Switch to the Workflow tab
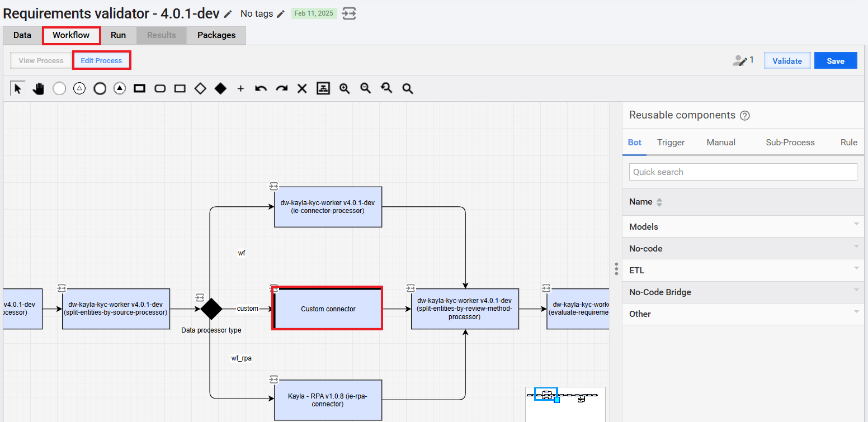 point(71,35)
